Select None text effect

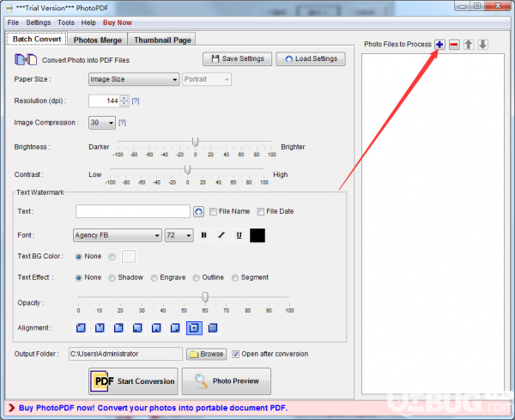click(x=78, y=278)
